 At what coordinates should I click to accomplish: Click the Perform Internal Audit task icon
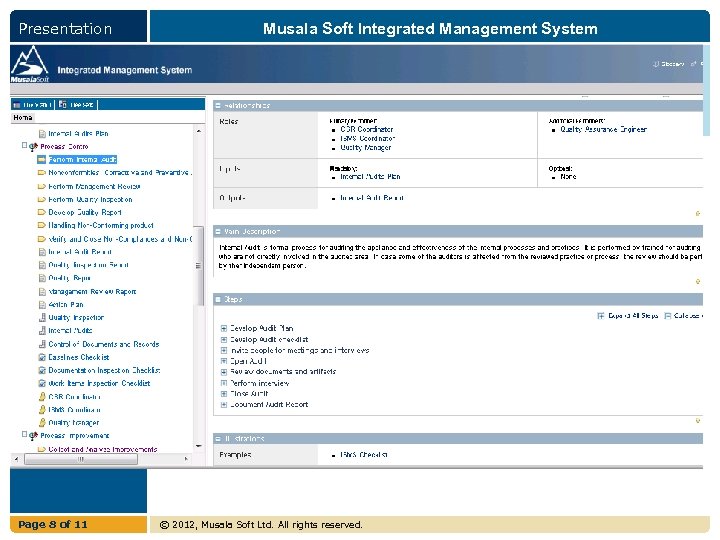click(x=42, y=159)
